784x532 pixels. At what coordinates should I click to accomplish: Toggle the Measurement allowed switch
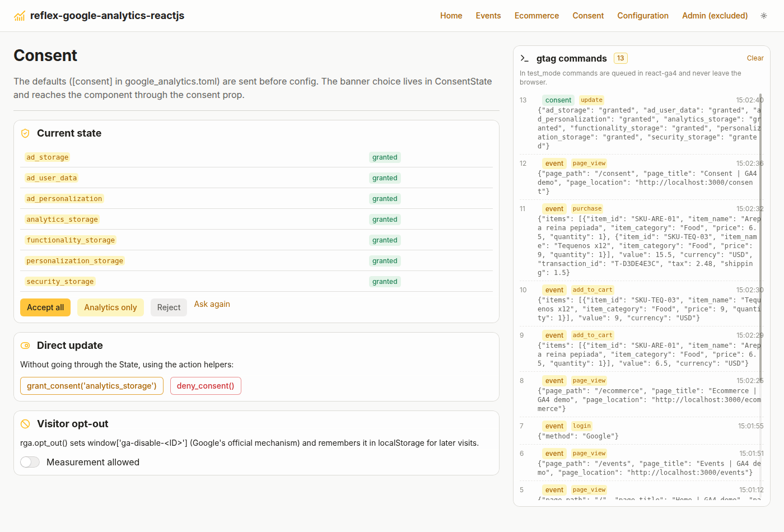click(30, 462)
